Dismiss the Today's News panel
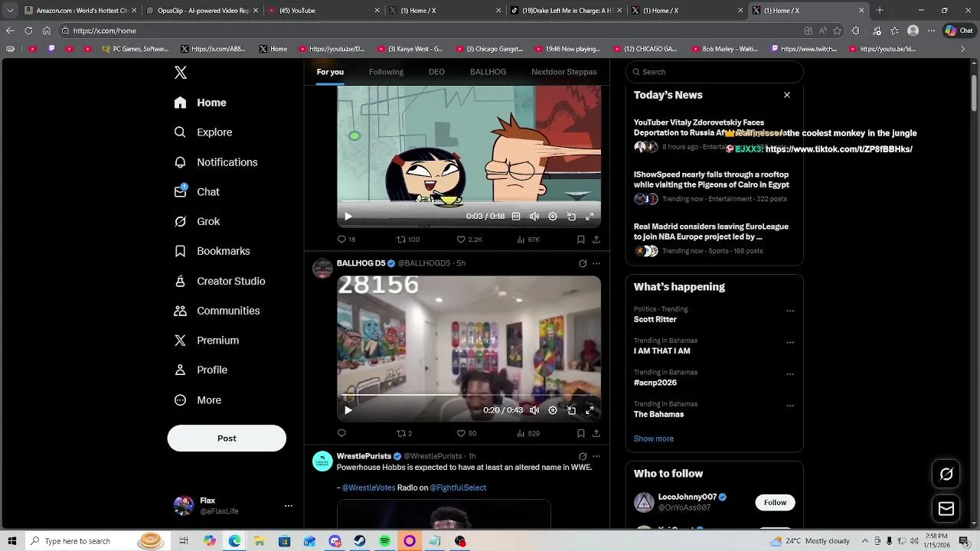980x551 pixels. 786,95
